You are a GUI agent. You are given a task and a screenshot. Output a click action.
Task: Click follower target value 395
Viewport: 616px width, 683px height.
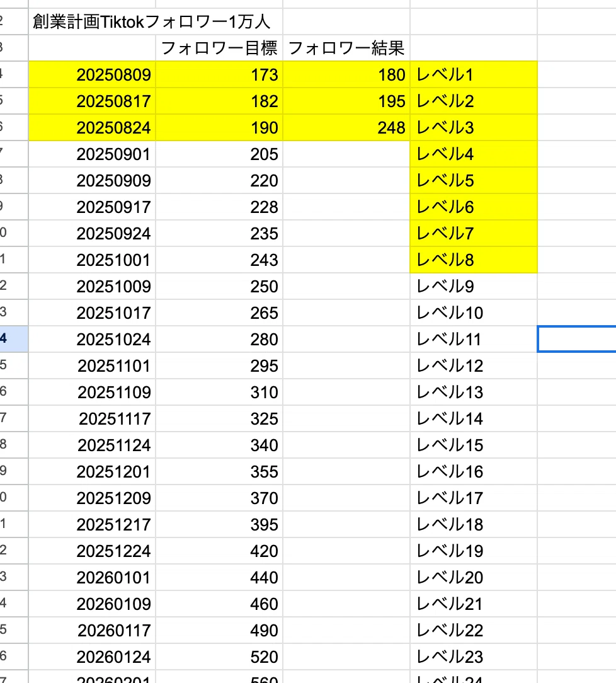pyautogui.click(x=219, y=524)
